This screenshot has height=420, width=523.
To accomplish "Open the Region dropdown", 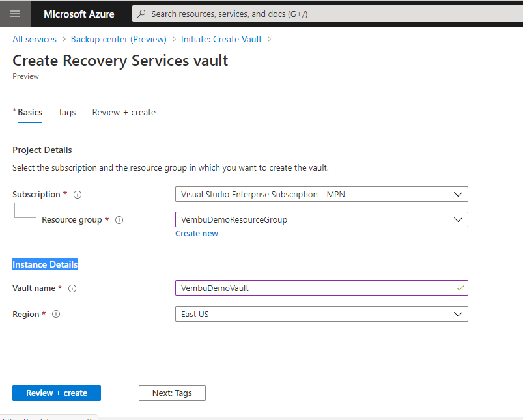I will click(x=322, y=314).
